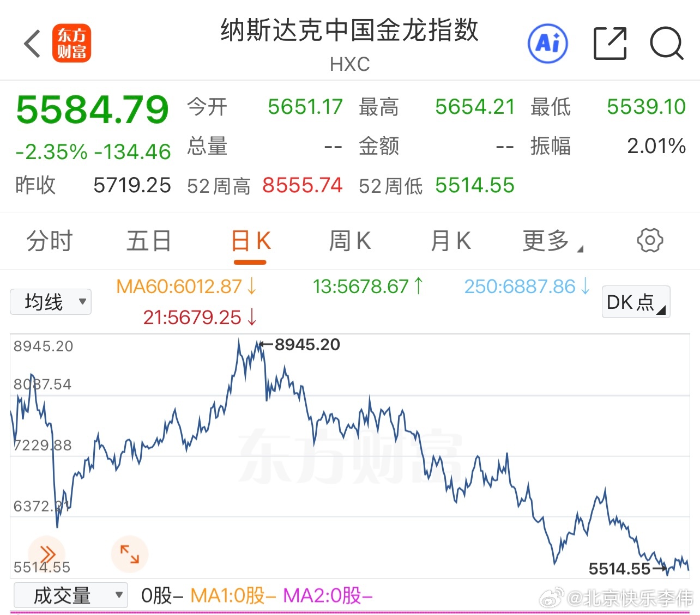The image size is (700, 615).
Task: Open the 成交量 indicator dropdown
Action: (70, 595)
